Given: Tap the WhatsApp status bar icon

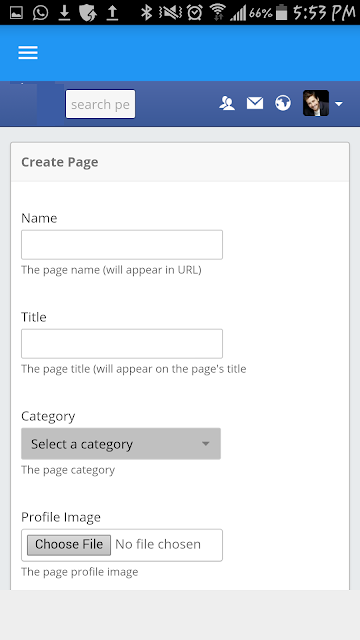Looking at the screenshot, I should pos(40,13).
